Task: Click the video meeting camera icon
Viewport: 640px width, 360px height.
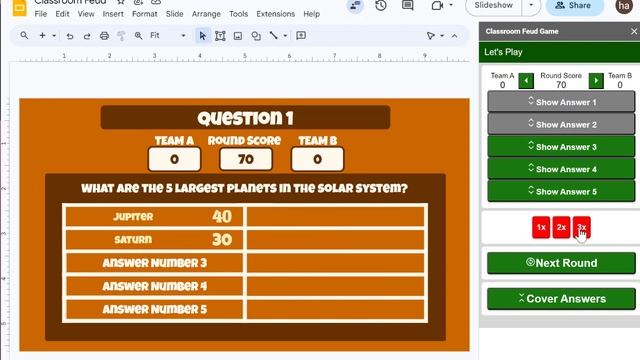Action: pyautogui.click(x=437, y=5)
